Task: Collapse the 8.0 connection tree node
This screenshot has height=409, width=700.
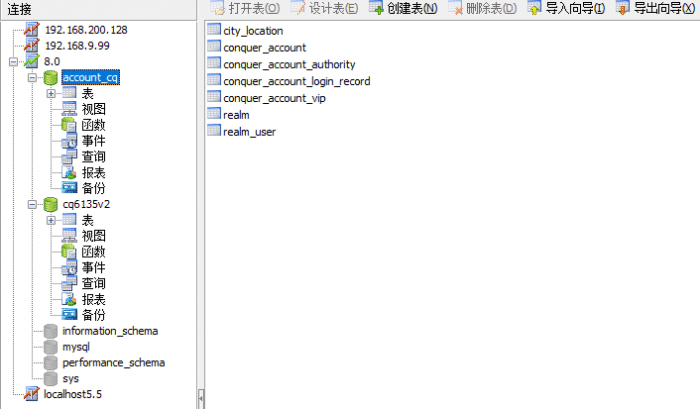Action: point(12,62)
